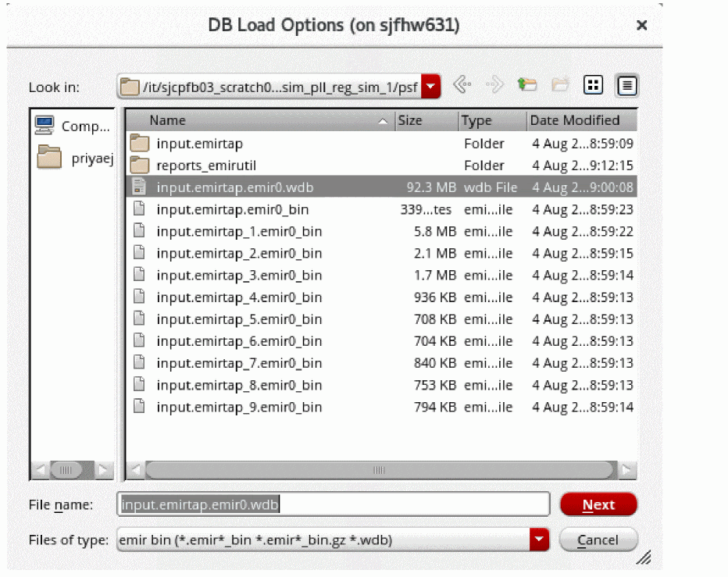Click input.emirtap_1.emir0_bin file icon

[x=139, y=230]
